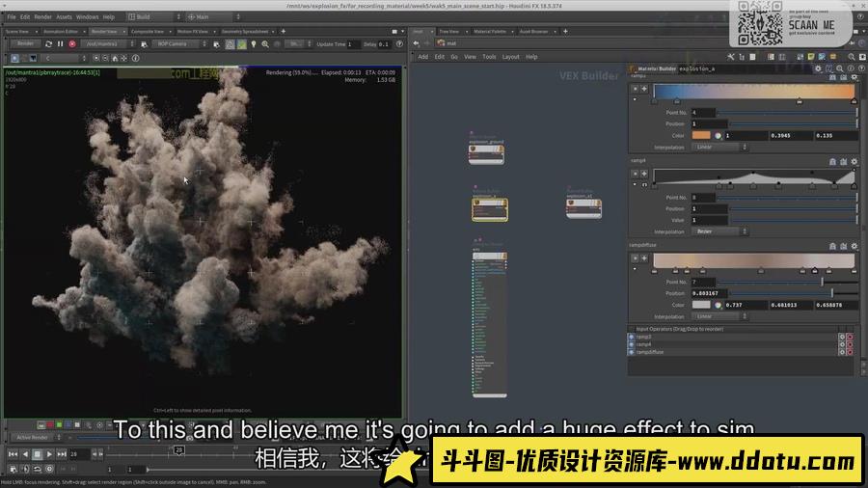
Task: Select the explosion_ground material node
Action: [x=486, y=153]
